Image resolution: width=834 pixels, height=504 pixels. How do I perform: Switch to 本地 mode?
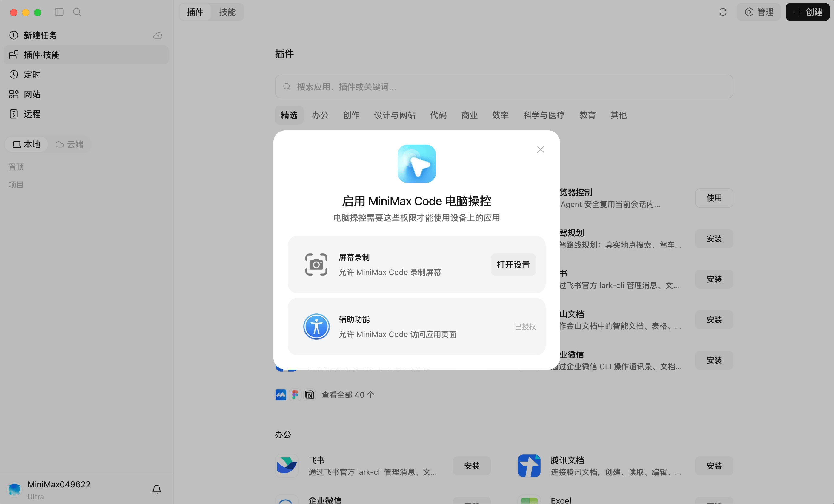coord(26,144)
